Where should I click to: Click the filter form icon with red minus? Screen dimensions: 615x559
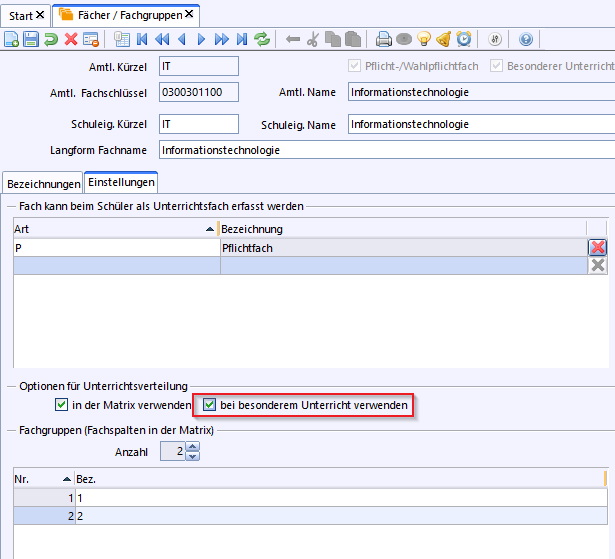(91, 39)
